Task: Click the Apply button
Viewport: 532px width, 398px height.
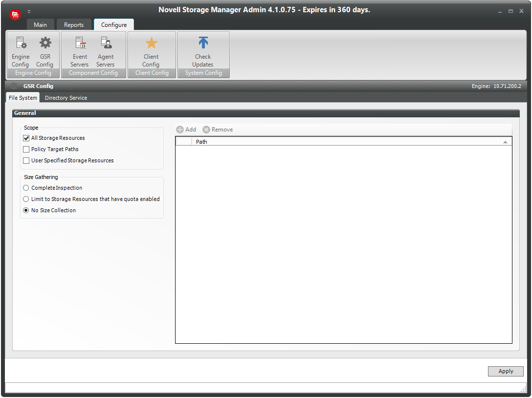Action: pos(506,371)
